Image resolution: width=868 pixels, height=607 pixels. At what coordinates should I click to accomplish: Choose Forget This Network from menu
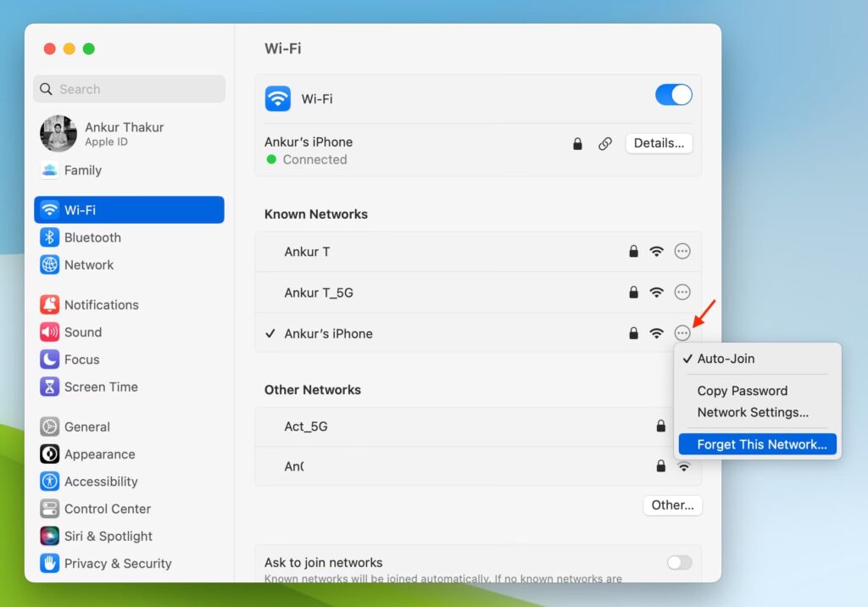(761, 444)
